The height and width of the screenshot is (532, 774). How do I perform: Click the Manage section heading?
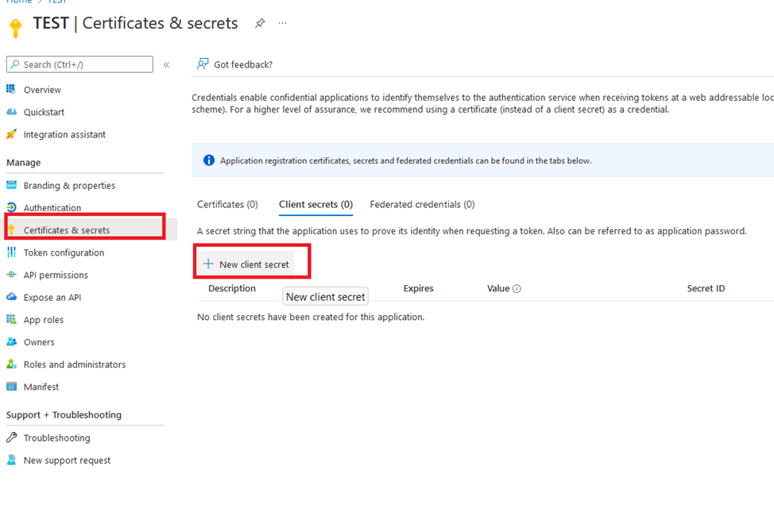coord(23,163)
